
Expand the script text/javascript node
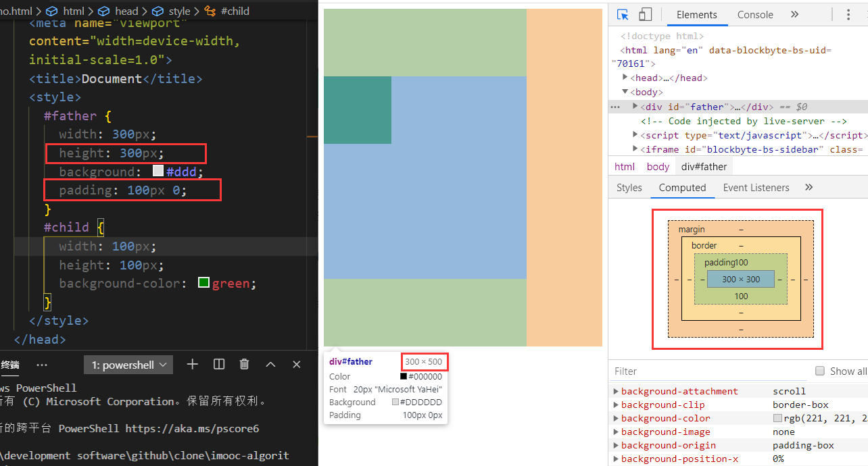pos(635,134)
